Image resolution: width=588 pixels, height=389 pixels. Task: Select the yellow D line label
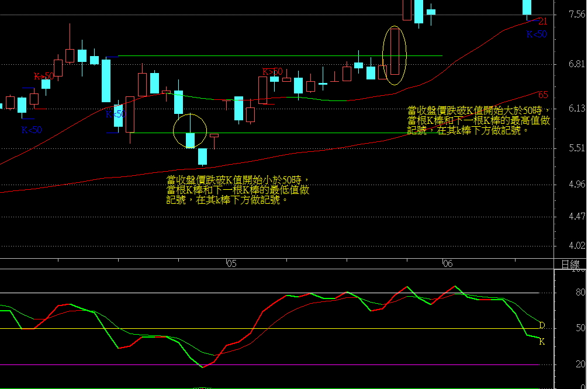(x=542, y=325)
